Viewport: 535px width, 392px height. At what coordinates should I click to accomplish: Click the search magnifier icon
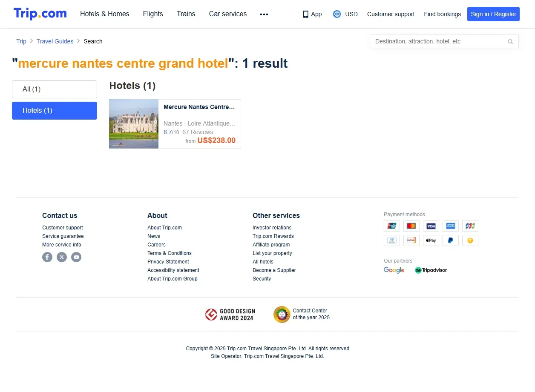pos(510,41)
